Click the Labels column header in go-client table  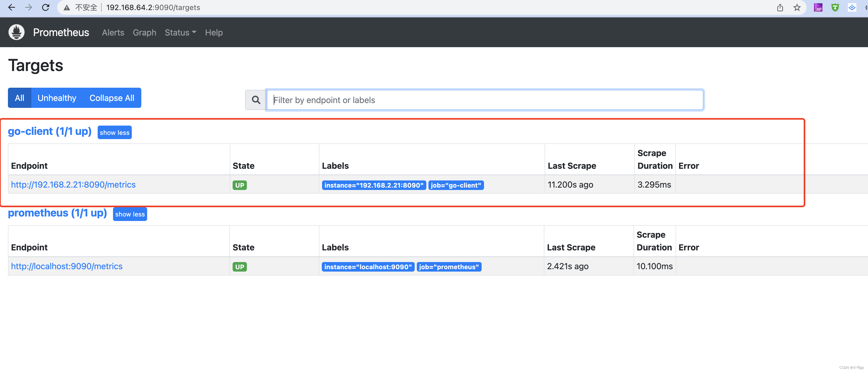coord(335,166)
